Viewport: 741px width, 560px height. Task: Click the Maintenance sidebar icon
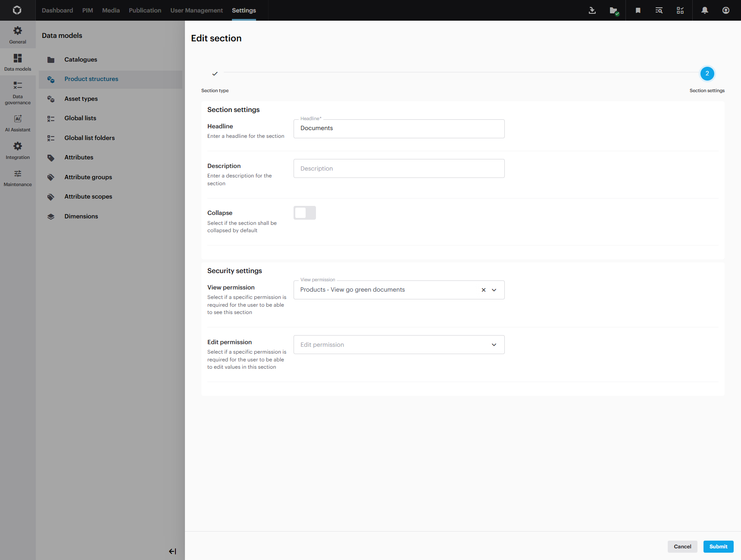coord(18,177)
